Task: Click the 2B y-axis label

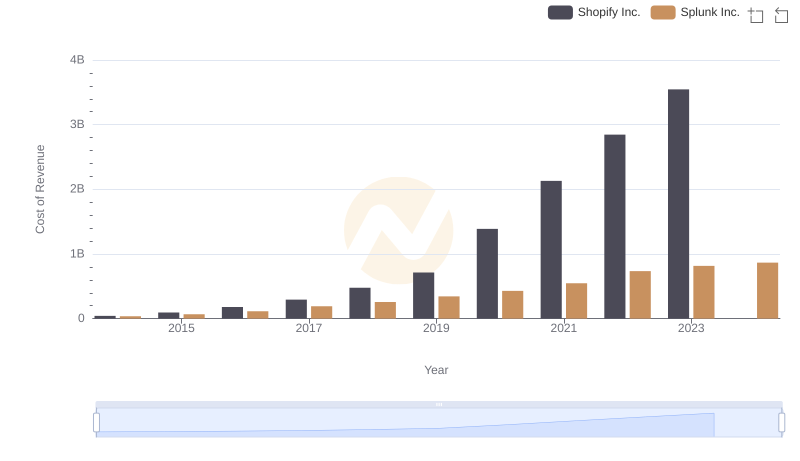Action: click(77, 189)
